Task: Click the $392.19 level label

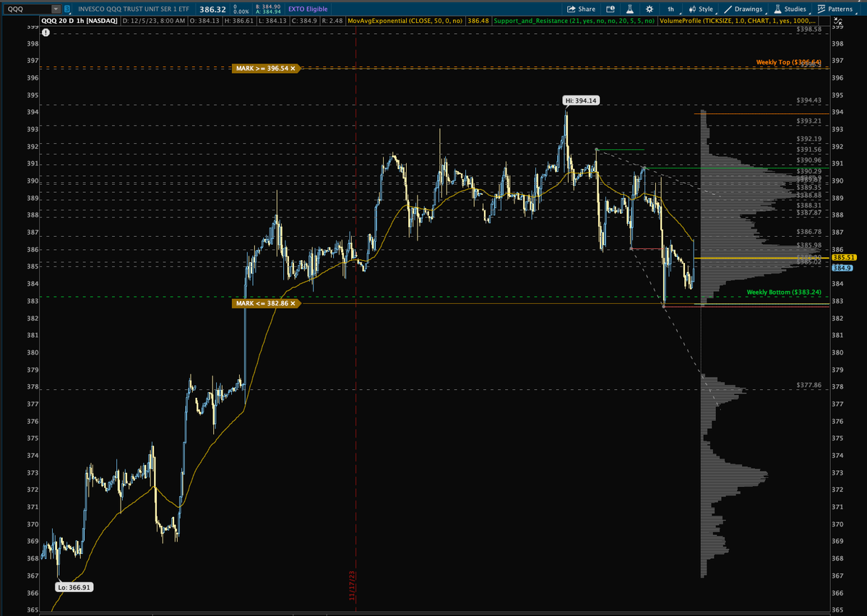Action: 808,139
